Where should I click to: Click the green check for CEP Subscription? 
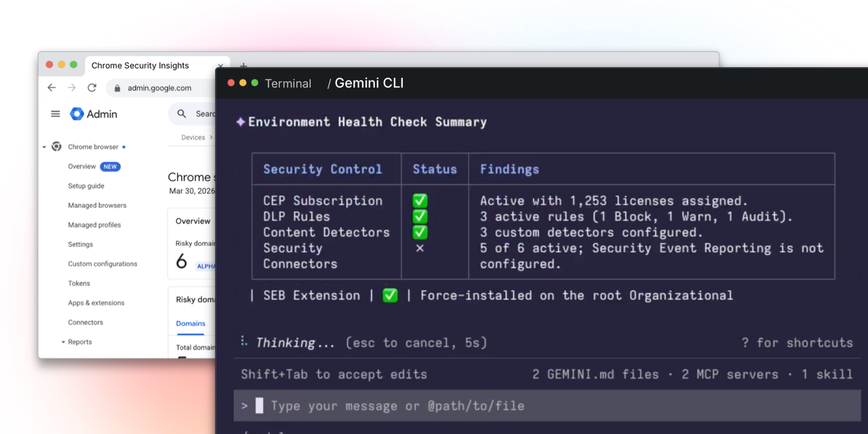[420, 201]
